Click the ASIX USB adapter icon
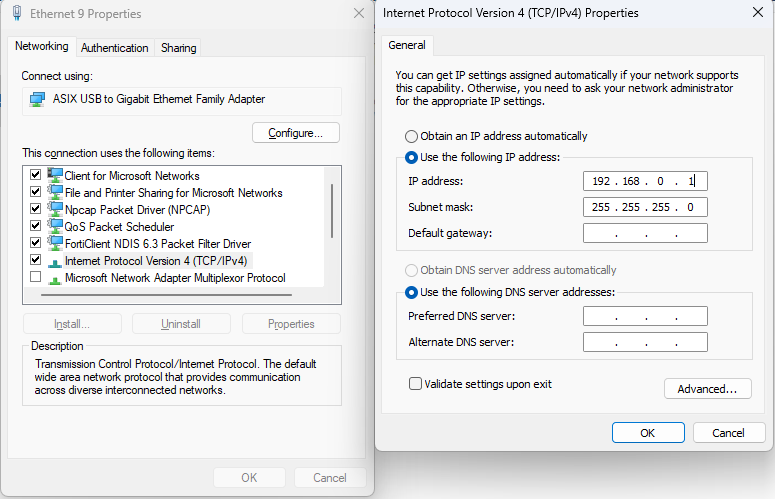The height and width of the screenshot is (499, 775). [x=38, y=99]
